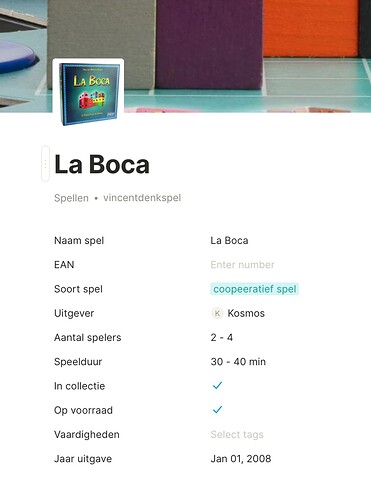Viewport: 371px width, 500px height.
Task: Click the EAN Enter number field
Action: click(x=242, y=265)
